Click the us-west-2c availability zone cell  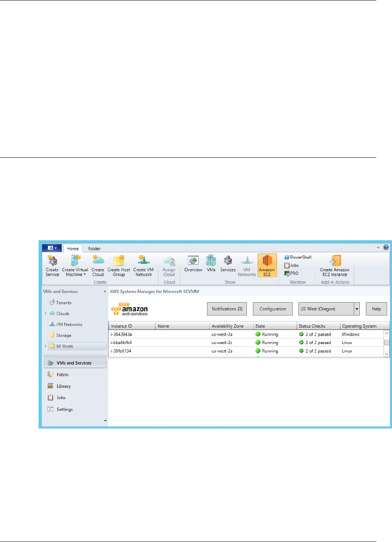coord(222,343)
